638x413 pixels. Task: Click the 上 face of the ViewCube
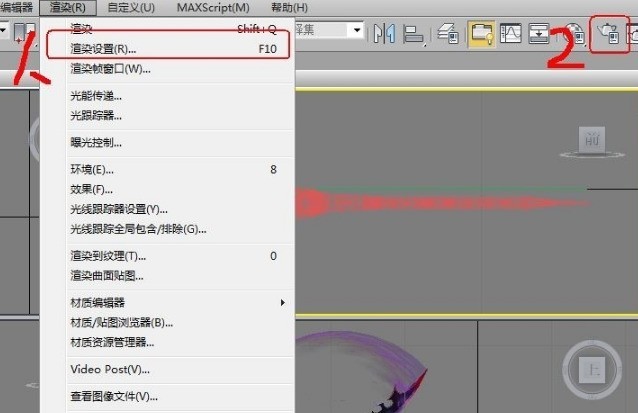[590, 366]
